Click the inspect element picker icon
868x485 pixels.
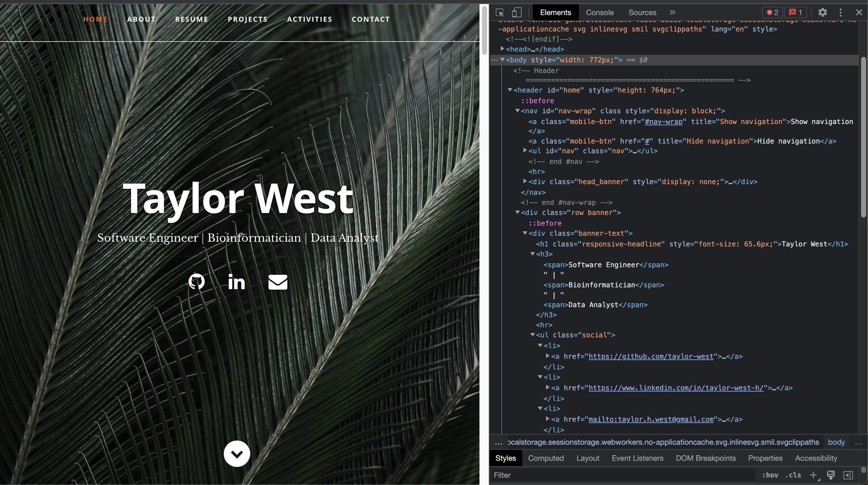coord(500,13)
